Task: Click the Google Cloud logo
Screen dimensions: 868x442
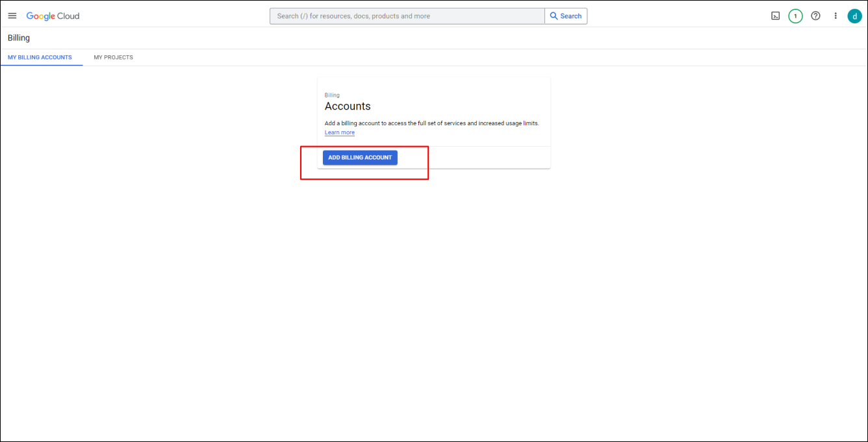Action: [53, 16]
